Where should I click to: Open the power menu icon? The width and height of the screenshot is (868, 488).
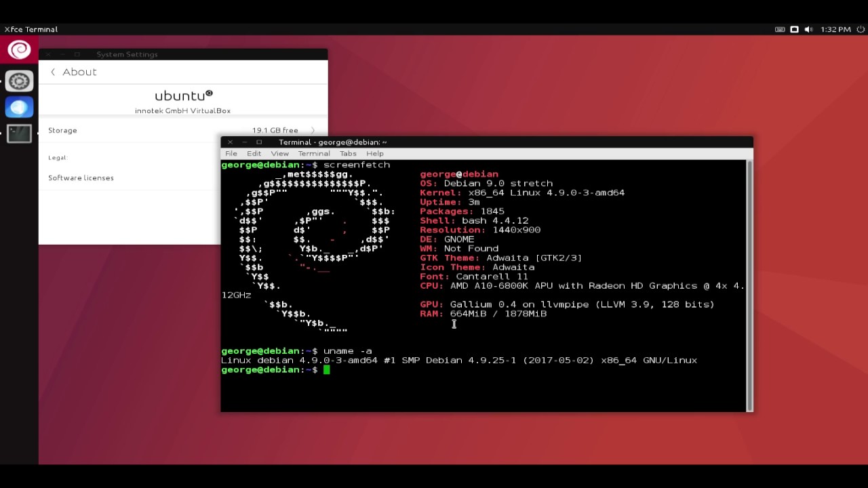coord(859,30)
